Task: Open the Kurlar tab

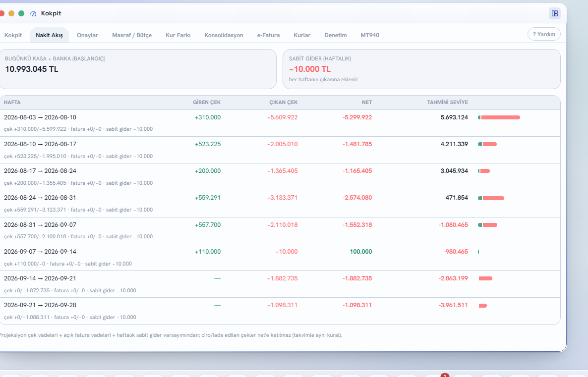Action: pyautogui.click(x=302, y=35)
